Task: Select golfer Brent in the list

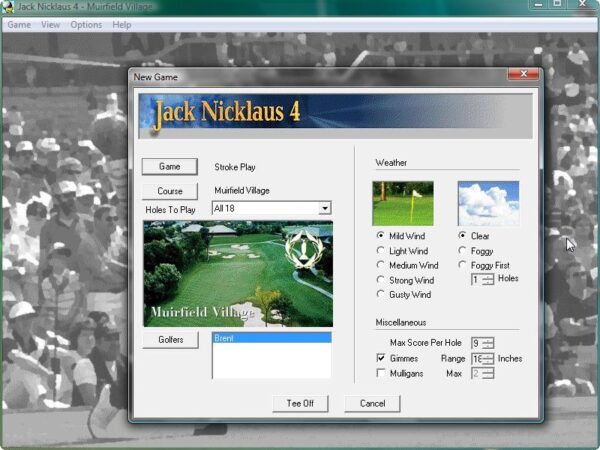Action: [271, 339]
